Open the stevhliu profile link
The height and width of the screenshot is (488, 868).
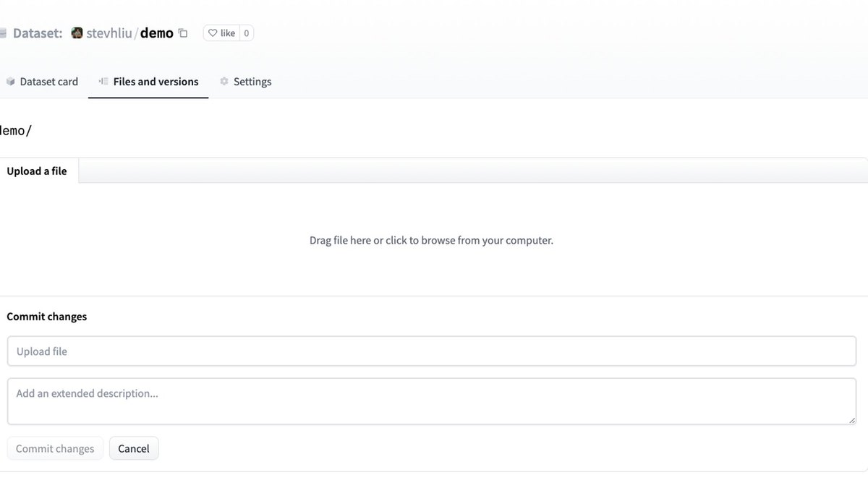tap(109, 33)
